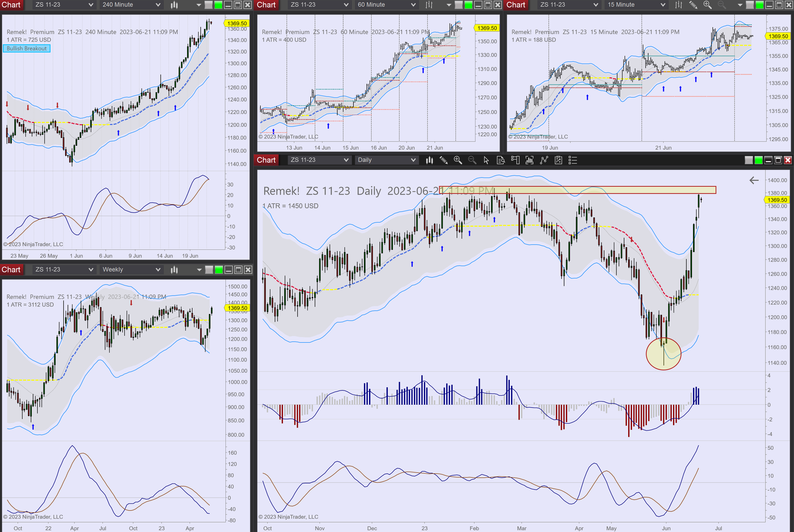Open Data Box icon in Daily chart toolbar

tap(501, 160)
